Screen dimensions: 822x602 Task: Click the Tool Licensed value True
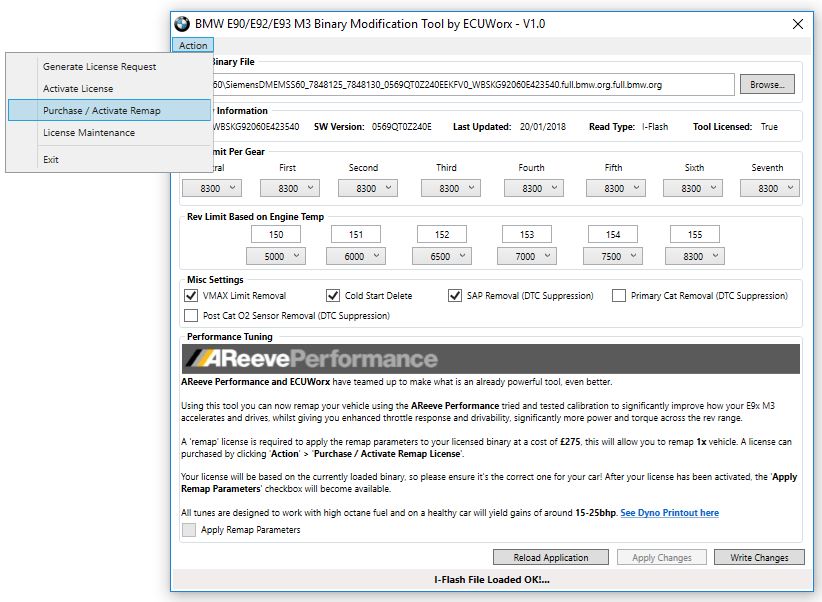click(x=769, y=127)
